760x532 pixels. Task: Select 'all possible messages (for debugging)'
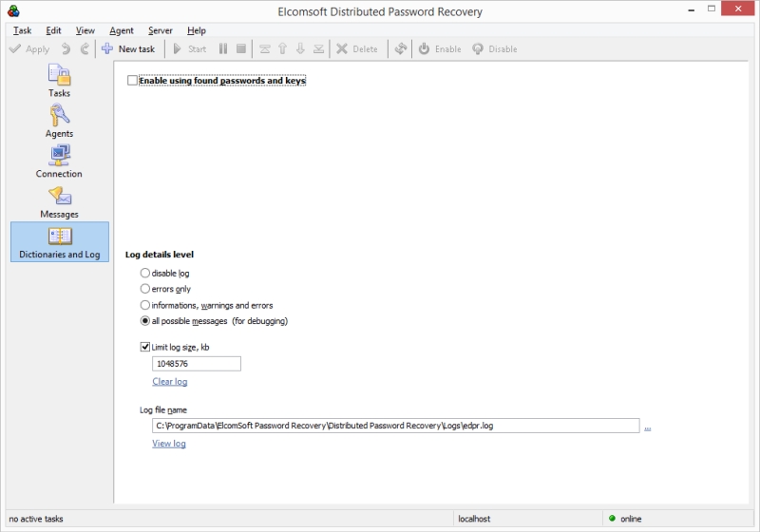coord(145,321)
